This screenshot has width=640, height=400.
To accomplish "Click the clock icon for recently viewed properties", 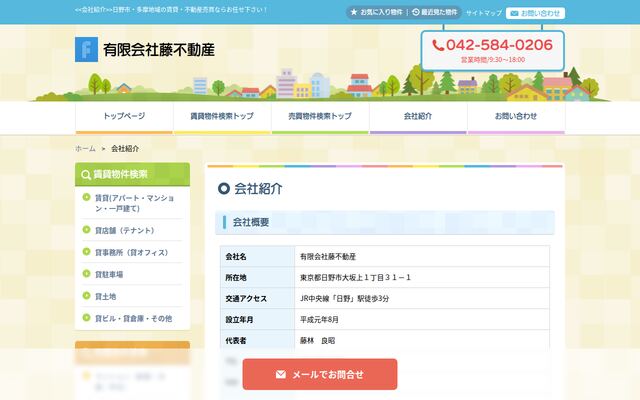I will pos(416,12).
